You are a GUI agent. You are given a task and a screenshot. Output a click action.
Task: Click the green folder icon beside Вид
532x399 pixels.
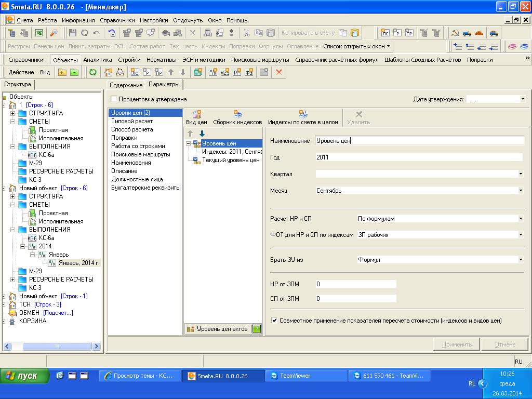coord(74,72)
